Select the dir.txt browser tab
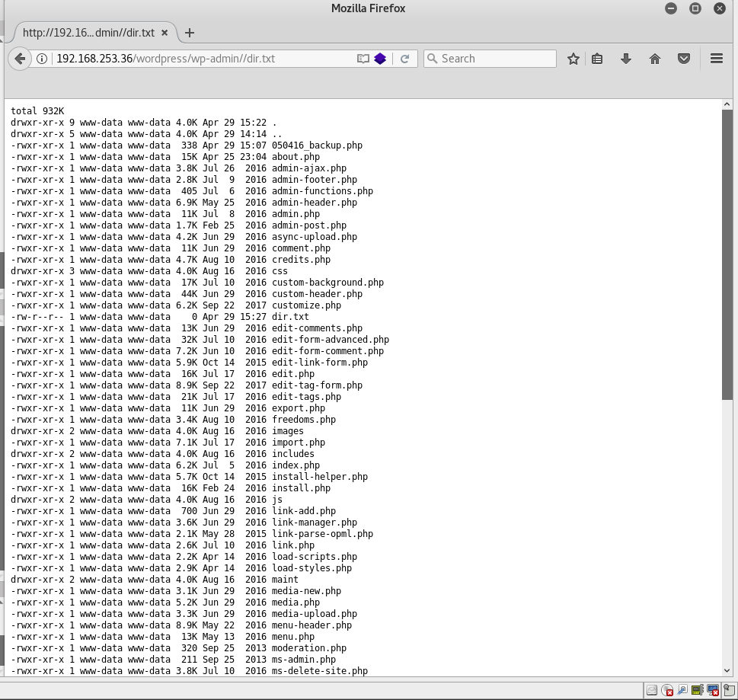 pos(88,33)
